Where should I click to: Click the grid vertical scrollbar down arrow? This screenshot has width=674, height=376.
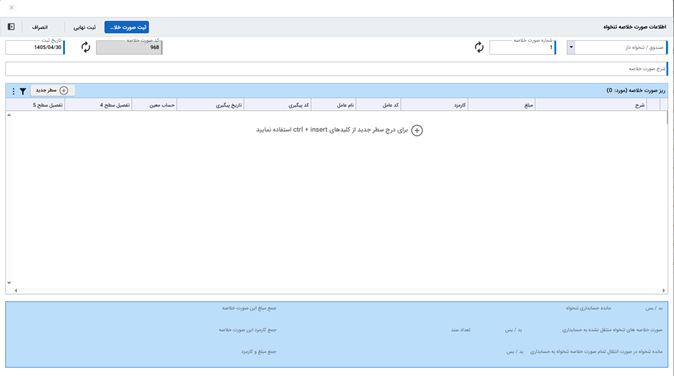click(x=9, y=283)
